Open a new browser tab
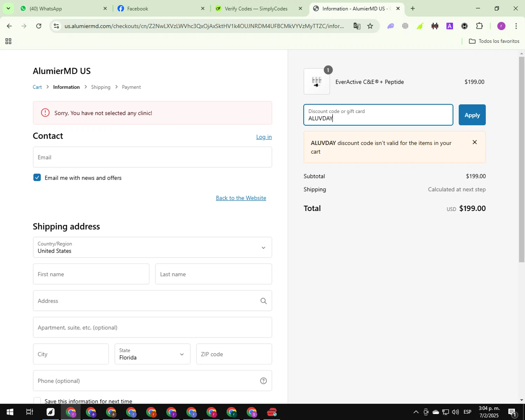Image resolution: width=525 pixels, height=420 pixels. tap(413, 8)
